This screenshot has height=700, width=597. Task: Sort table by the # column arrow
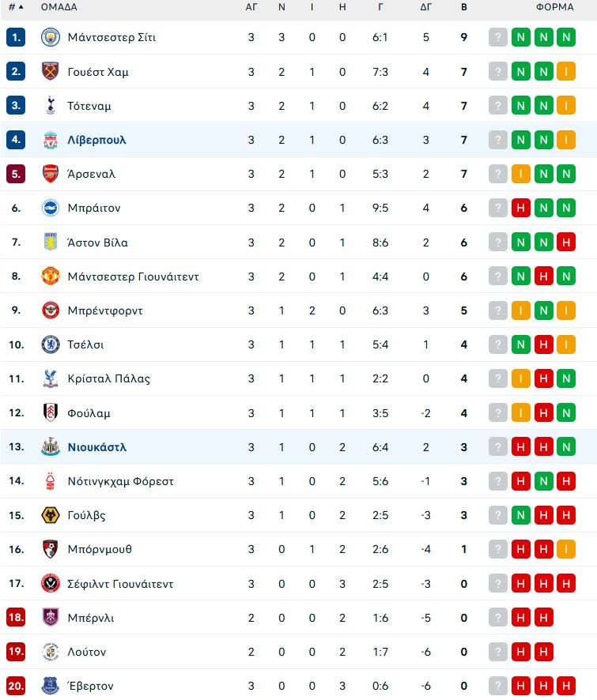click(21, 7)
